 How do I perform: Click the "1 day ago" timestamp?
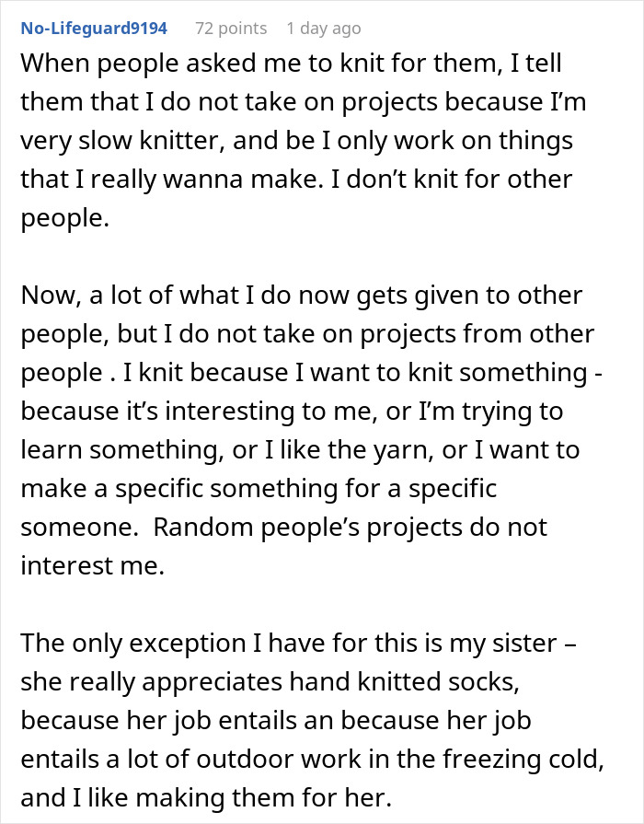[x=323, y=29]
